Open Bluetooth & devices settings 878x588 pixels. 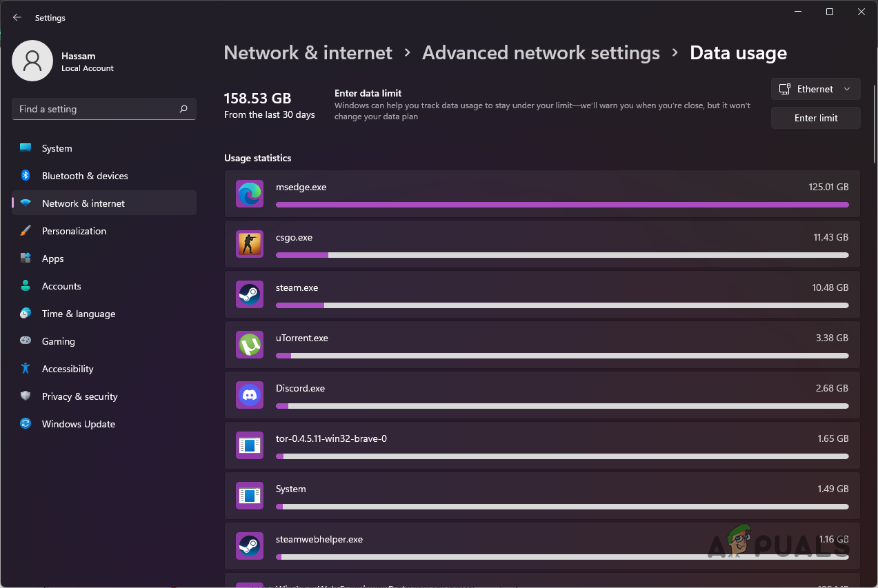point(85,176)
